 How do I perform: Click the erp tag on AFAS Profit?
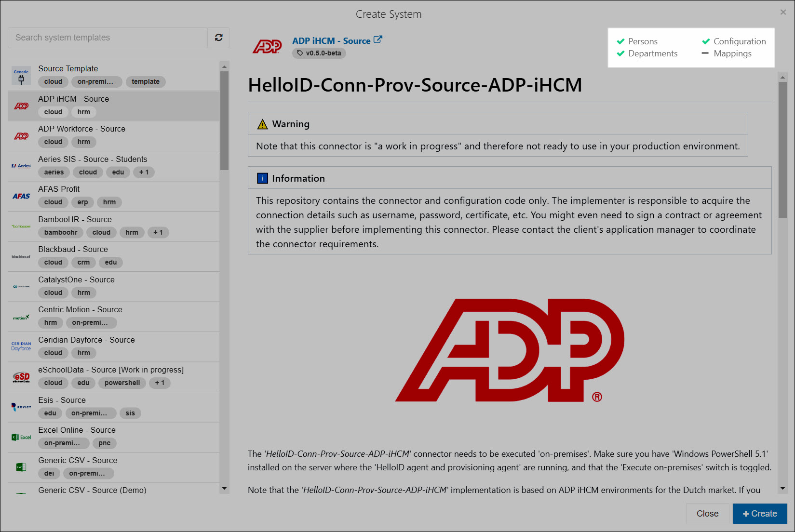click(82, 202)
